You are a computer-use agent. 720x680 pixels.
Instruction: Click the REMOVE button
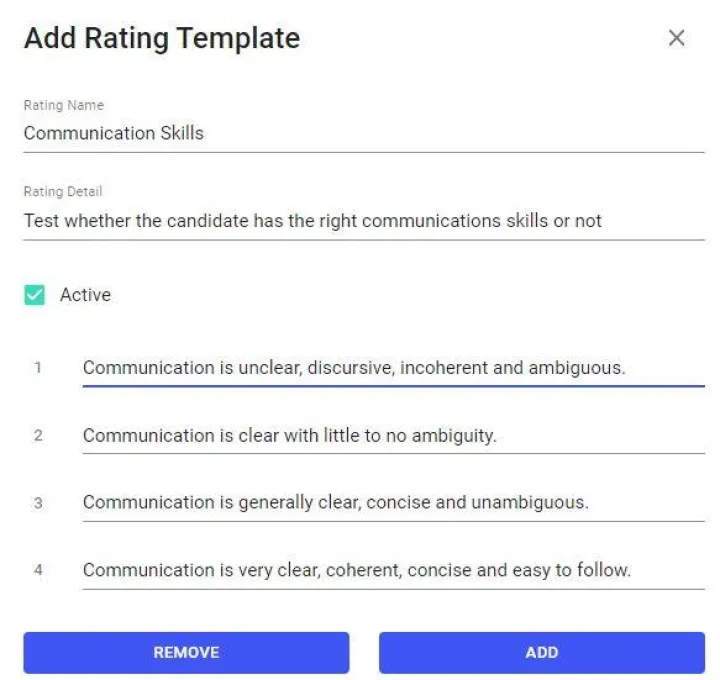tap(186, 652)
